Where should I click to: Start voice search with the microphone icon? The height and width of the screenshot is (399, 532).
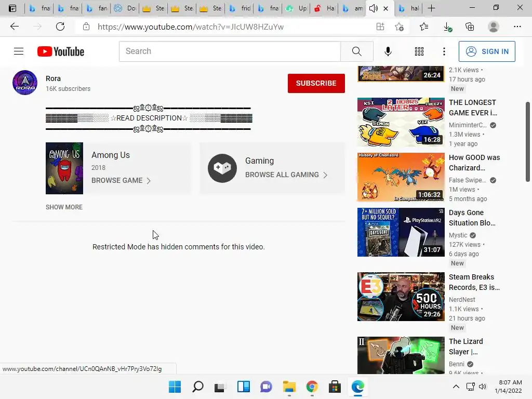(x=388, y=51)
